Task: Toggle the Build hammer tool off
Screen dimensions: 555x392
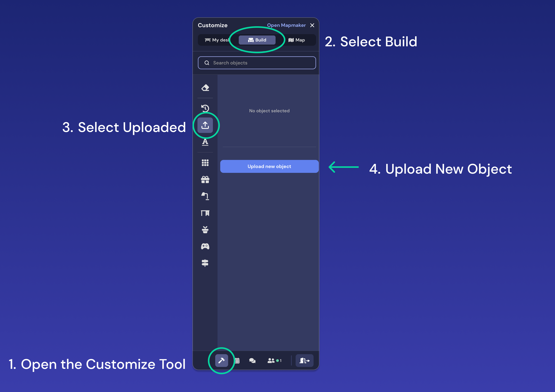Action: [x=221, y=361]
